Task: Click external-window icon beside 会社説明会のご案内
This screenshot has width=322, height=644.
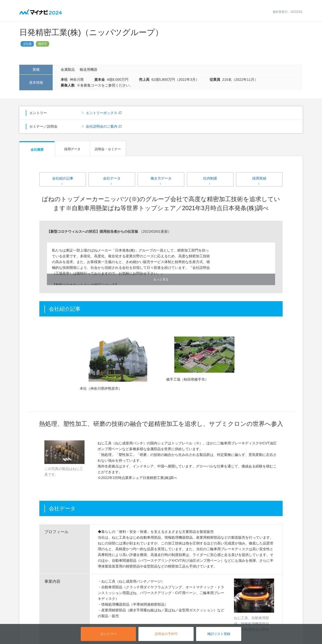Action: pyautogui.click(x=120, y=127)
